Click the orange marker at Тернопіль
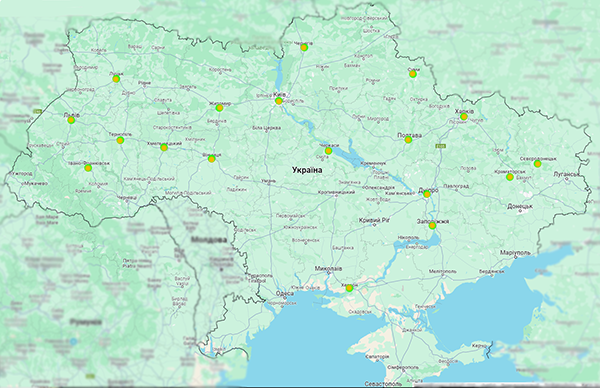 (x=120, y=140)
